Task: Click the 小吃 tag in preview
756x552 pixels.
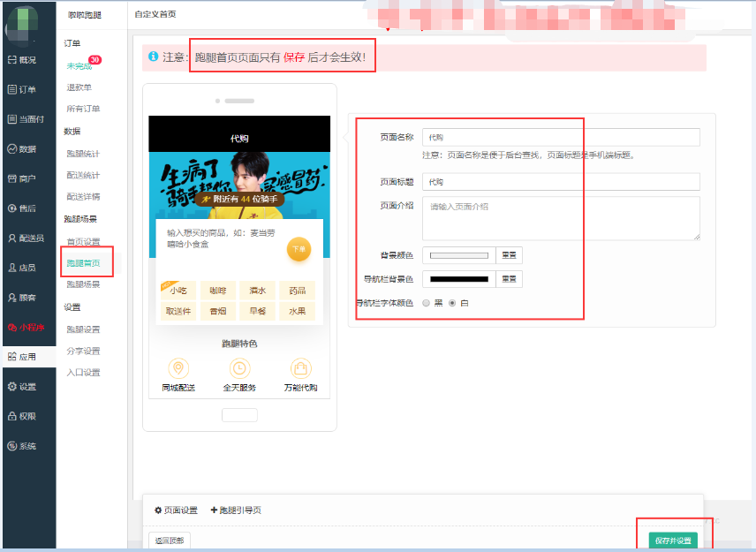Action: click(178, 291)
